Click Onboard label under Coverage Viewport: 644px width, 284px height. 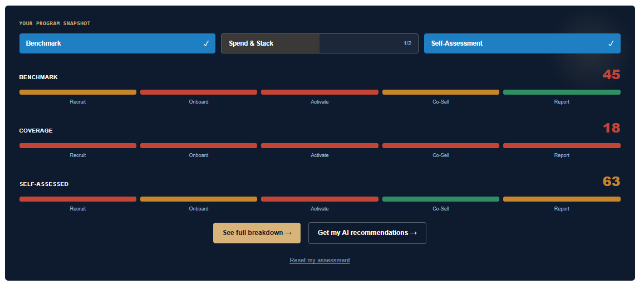click(x=199, y=155)
